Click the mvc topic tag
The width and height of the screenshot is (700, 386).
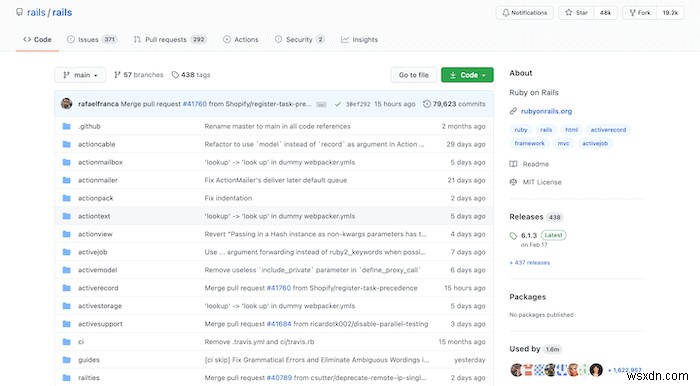coord(563,143)
